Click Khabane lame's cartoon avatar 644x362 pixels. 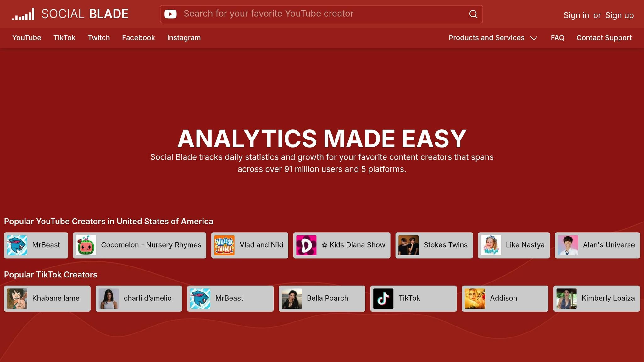coord(17,299)
